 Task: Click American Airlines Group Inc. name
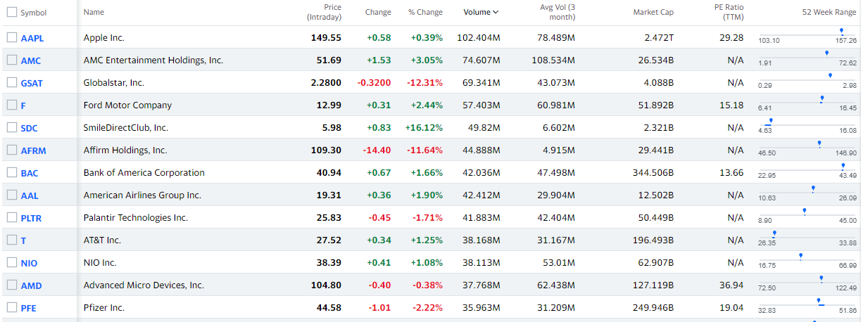[142, 195]
